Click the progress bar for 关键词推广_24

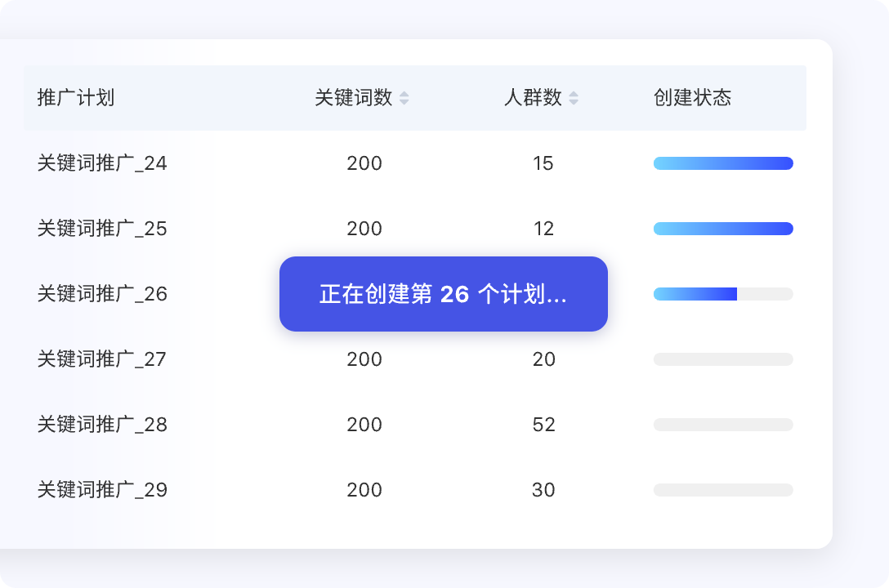(x=722, y=163)
